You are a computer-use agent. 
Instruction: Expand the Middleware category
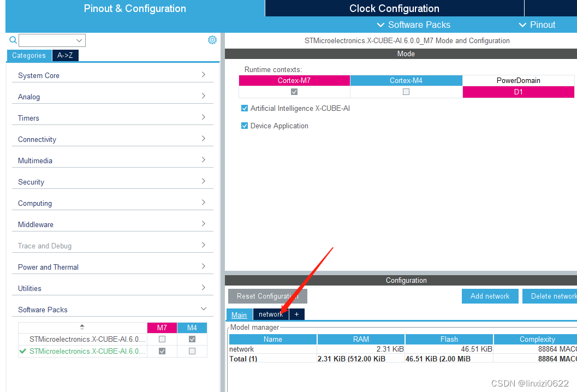click(x=112, y=224)
